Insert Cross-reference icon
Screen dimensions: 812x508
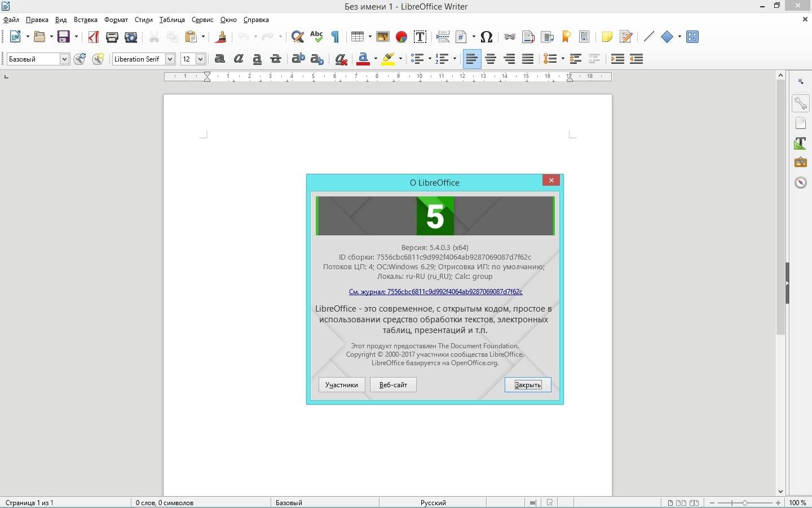(x=585, y=37)
